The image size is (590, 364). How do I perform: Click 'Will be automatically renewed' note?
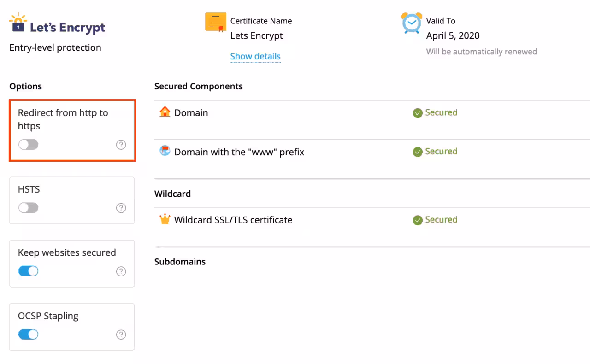click(481, 52)
